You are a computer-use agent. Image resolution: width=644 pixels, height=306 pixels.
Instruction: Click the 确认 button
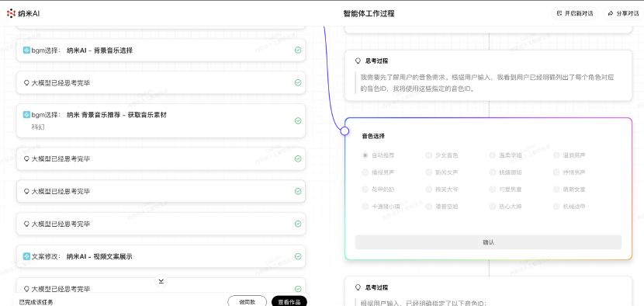(x=488, y=242)
